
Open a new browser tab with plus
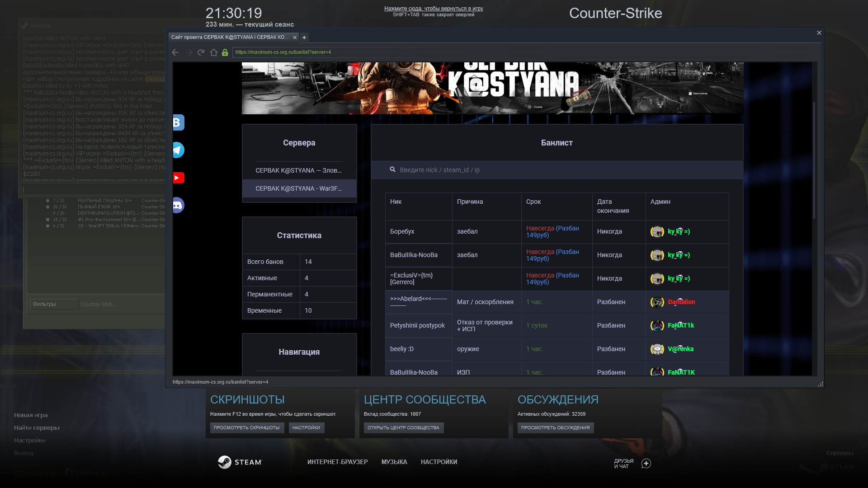point(304,38)
